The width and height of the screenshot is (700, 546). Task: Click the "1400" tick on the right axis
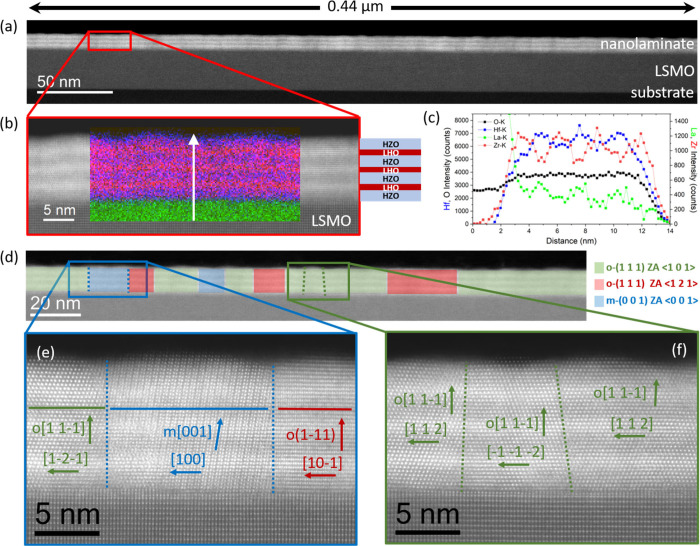pyautogui.click(x=682, y=121)
